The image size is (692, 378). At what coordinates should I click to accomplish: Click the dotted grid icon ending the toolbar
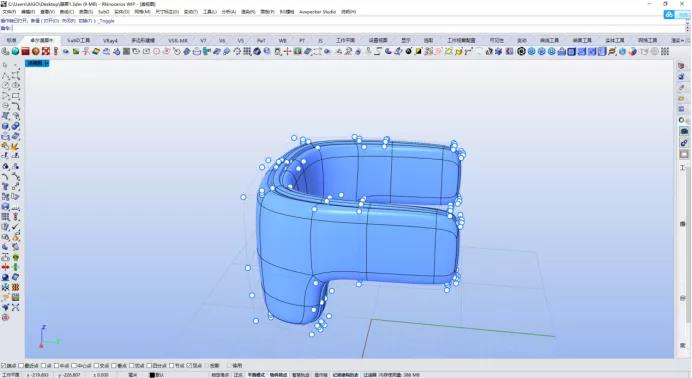point(665,52)
